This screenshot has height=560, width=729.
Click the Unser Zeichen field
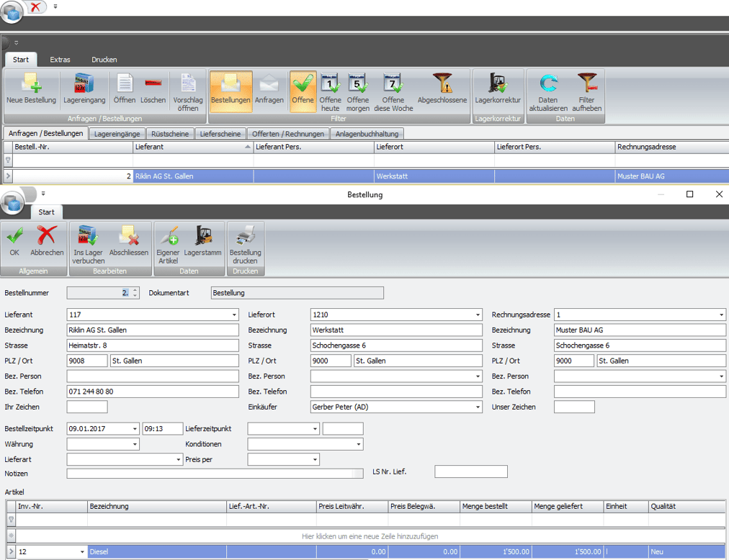point(574,407)
